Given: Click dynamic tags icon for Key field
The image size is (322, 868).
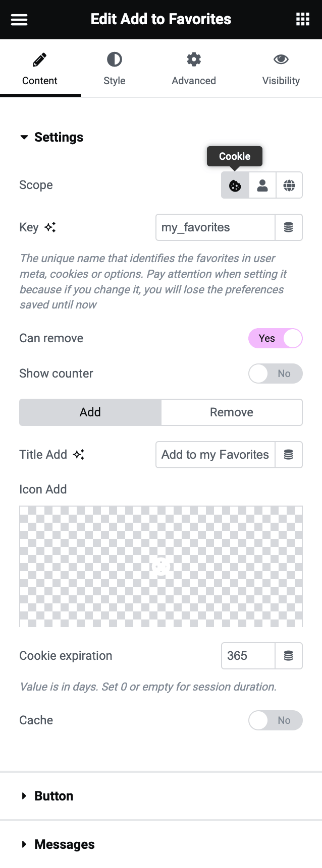Looking at the screenshot, I should coord(289,227).
